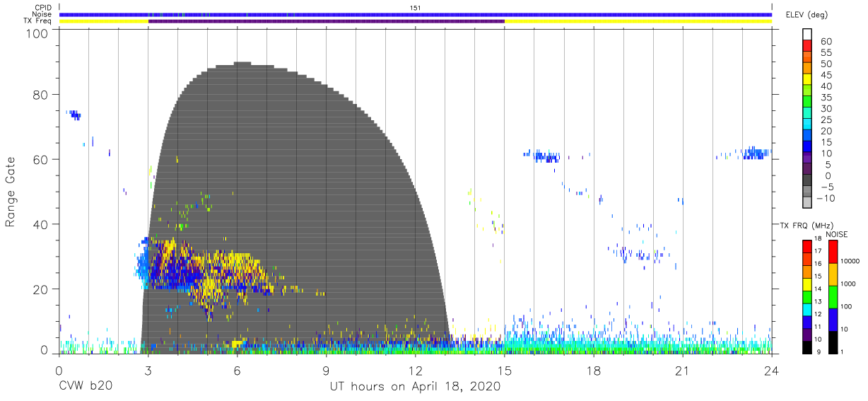Click the '18' tick on UT hours axis
Image resolution: width=868 pixels, height=401 pixels.
click(593, 370)
